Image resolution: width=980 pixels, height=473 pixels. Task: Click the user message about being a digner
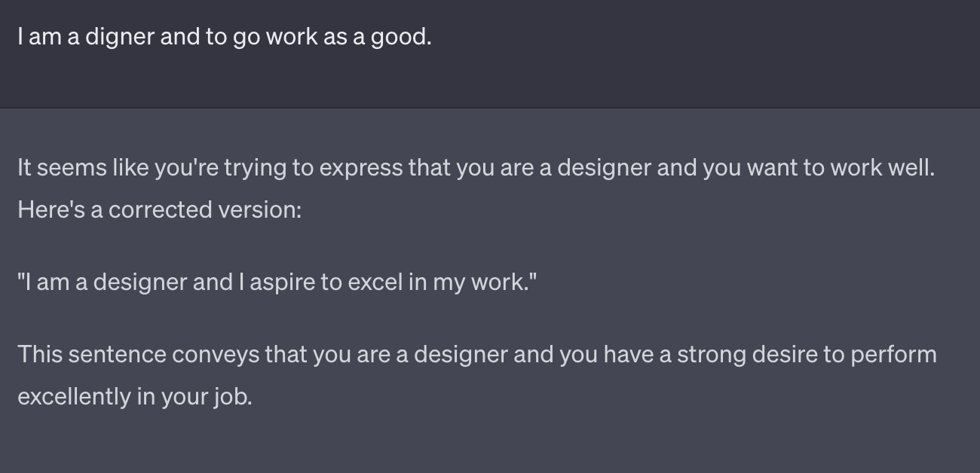(225, 36)
